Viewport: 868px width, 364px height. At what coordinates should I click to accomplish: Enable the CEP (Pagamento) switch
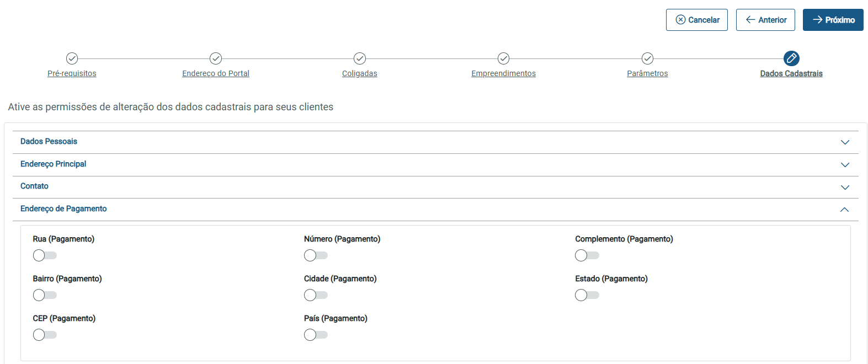click(45, 335)
